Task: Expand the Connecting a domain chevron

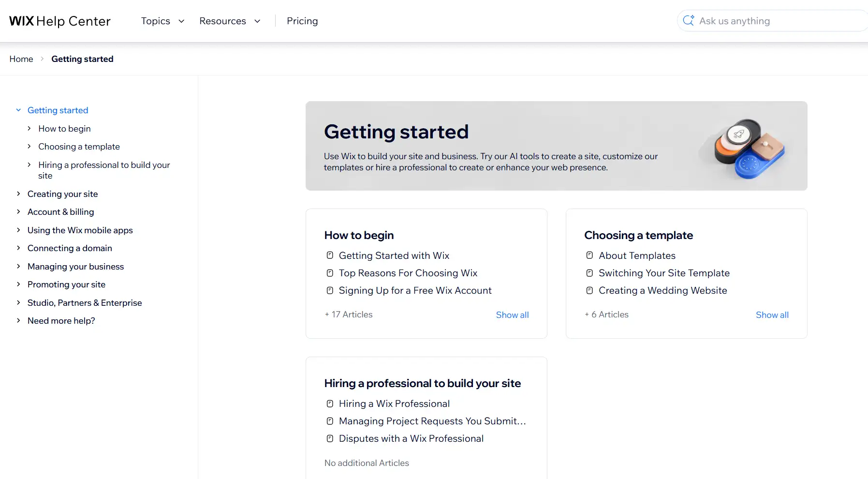Action: coord(18,248)
